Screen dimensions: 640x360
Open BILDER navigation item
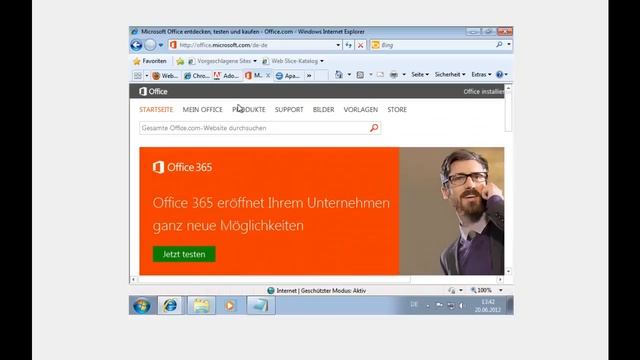point(323,110)
